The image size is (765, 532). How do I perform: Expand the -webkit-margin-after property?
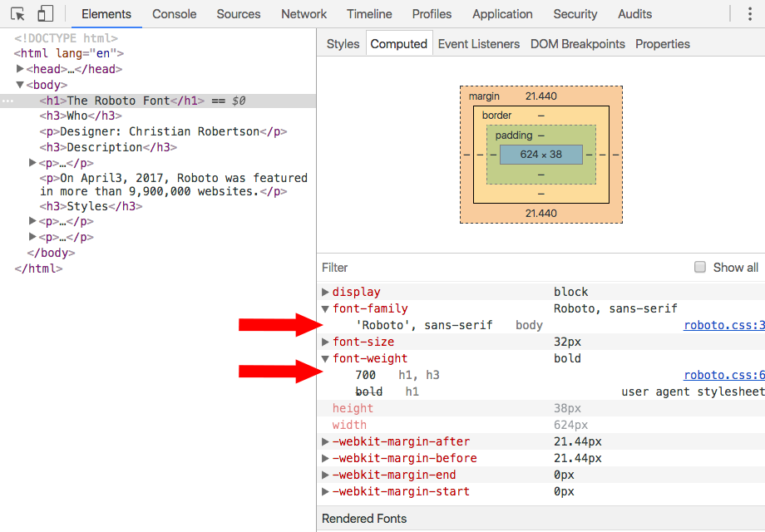click(x=325, y=441)
